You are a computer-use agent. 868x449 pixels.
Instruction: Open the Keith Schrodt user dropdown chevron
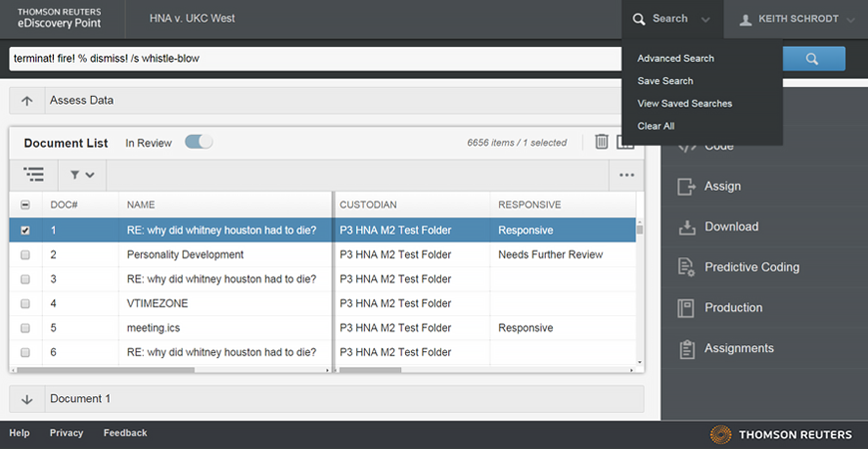(x=850, y=20)
